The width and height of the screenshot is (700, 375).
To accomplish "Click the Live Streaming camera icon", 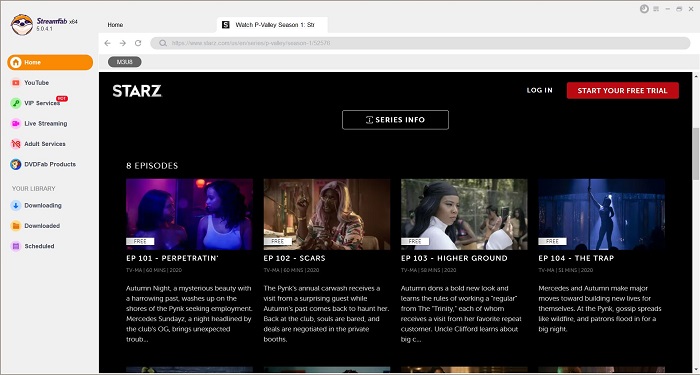I will 16,124.
